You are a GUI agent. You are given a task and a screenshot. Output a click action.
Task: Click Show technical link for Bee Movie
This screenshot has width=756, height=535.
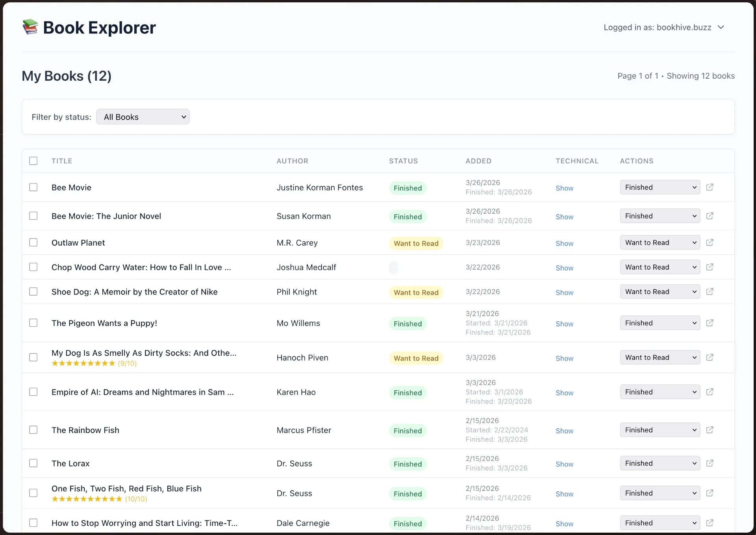(x=564, y=188)
